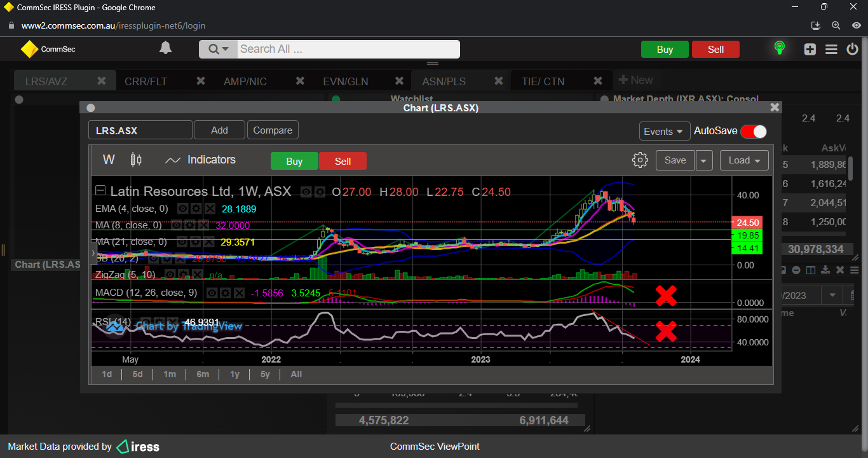Expand the Events dropdown
The height and width of the screenshot is (458, 868).
(x=665, y=131)
